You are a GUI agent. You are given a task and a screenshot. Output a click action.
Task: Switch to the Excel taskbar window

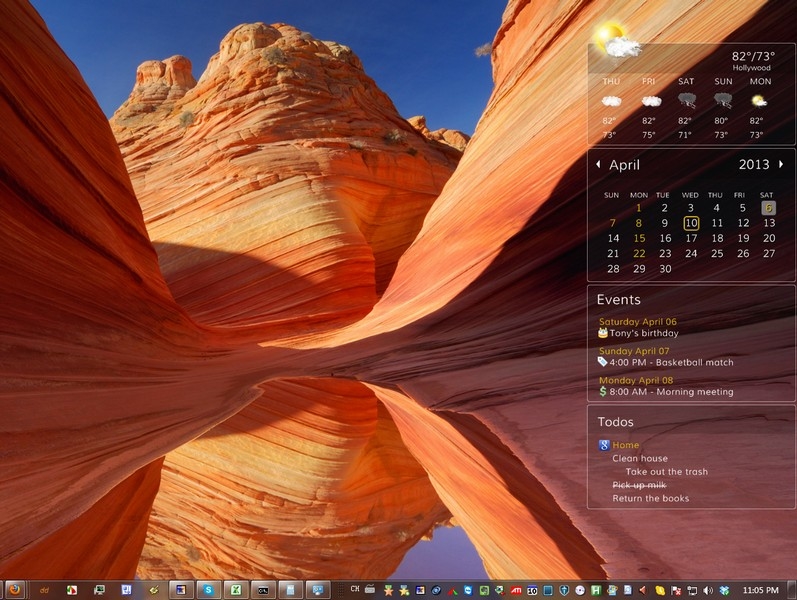click(236, 590)
